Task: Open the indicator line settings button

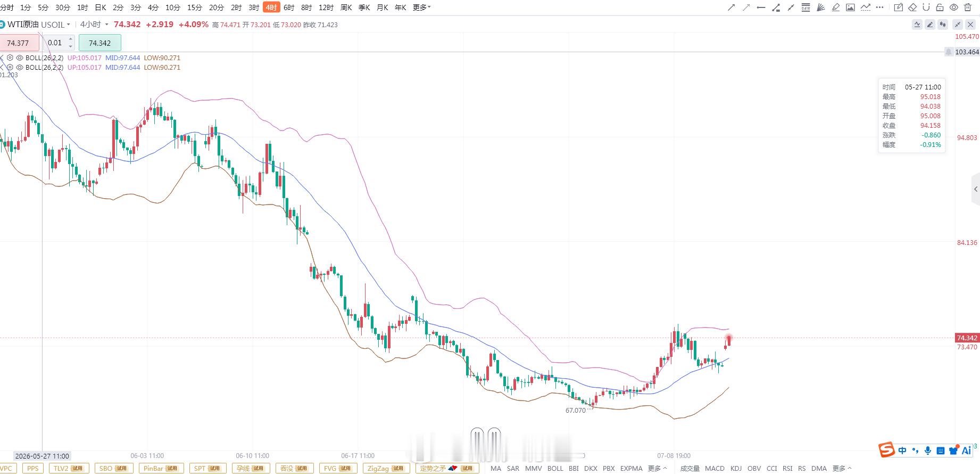Action: (x=917, y=24)
